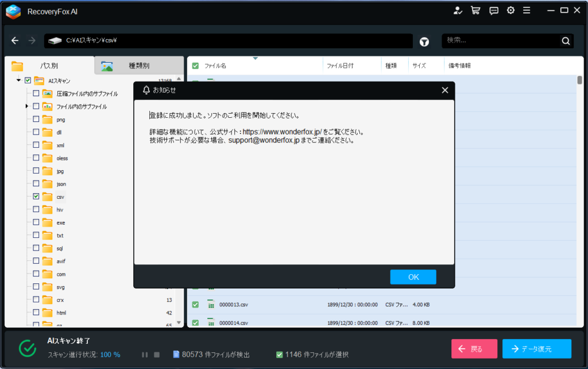Click the back arrow navigation icon
Screen dimensions: 588x369
click(x=16, y=41)
